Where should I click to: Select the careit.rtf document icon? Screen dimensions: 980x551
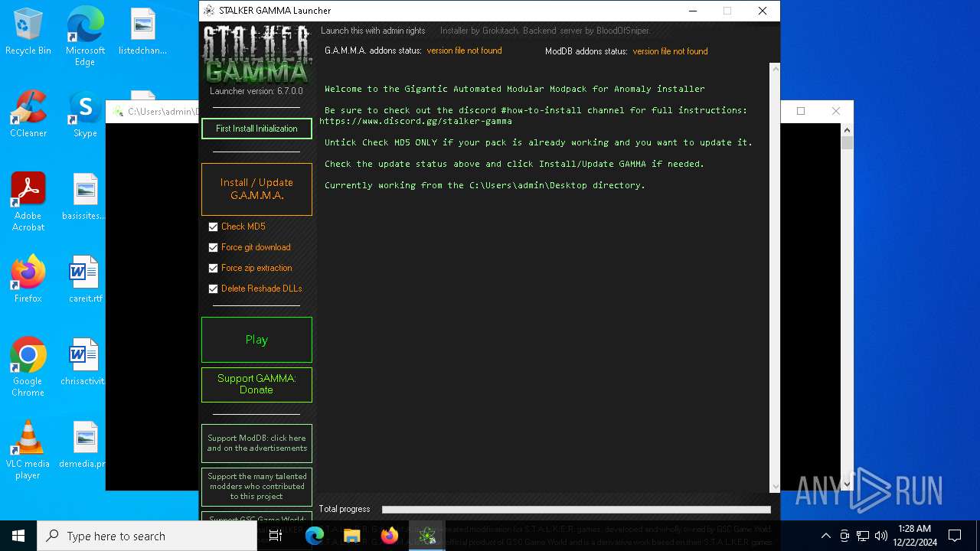click(x=85, y=280)
